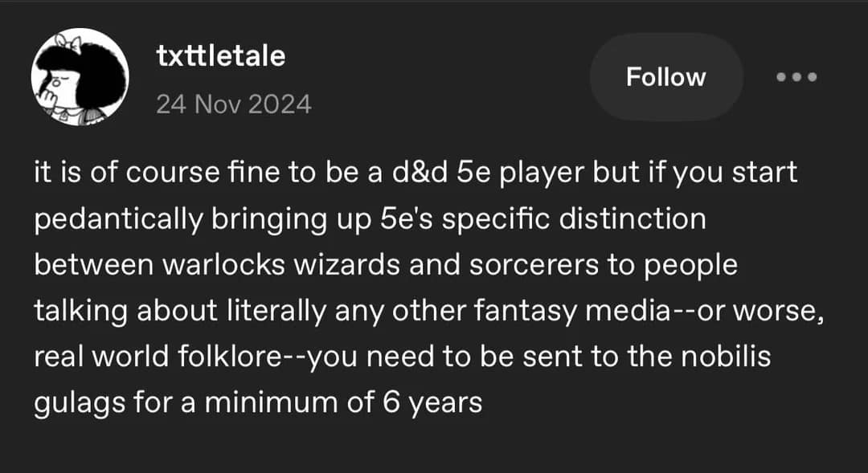Click the line starting "real world folklore"
Screen dimensions: 868x473
click(x=402, y=357)
